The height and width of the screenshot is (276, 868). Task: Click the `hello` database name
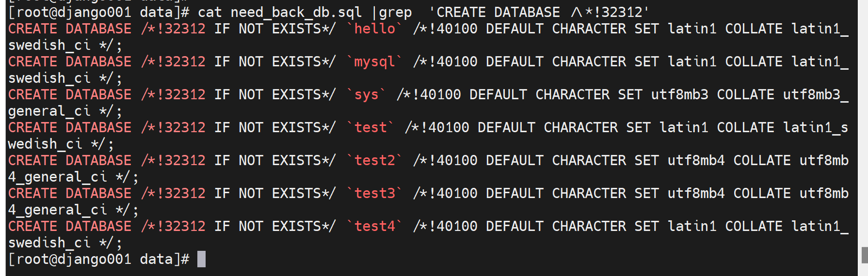pyautogui.click(x=374, y=29)
